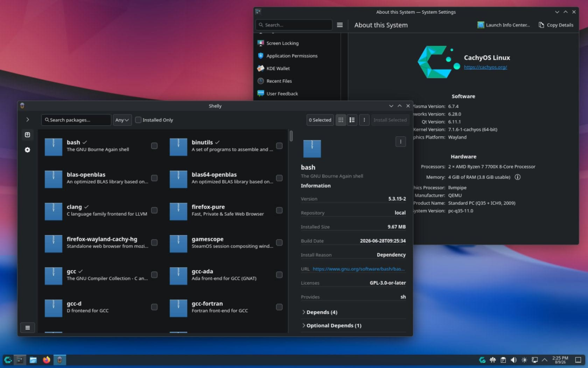
Task: Click the package list scrollbar handle
Action: [x=291, y=136]
